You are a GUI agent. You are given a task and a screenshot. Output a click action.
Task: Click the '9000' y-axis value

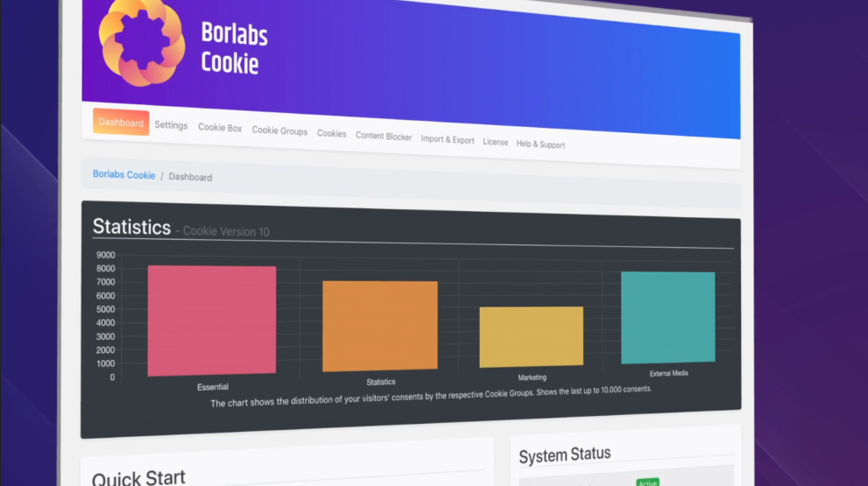pyautogui.click(x=106, y=255)
